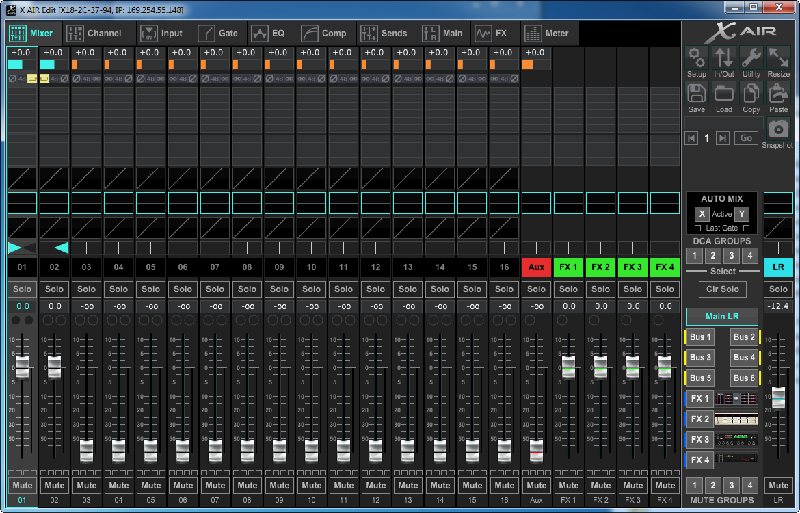
Task: Mute channel 01
Action: point(22,485)
